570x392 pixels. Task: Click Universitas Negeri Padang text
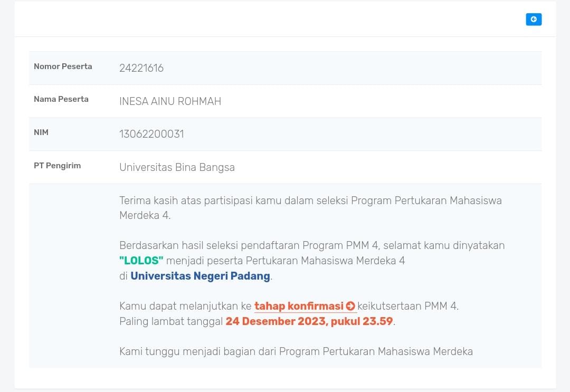(x=201, y=276)
